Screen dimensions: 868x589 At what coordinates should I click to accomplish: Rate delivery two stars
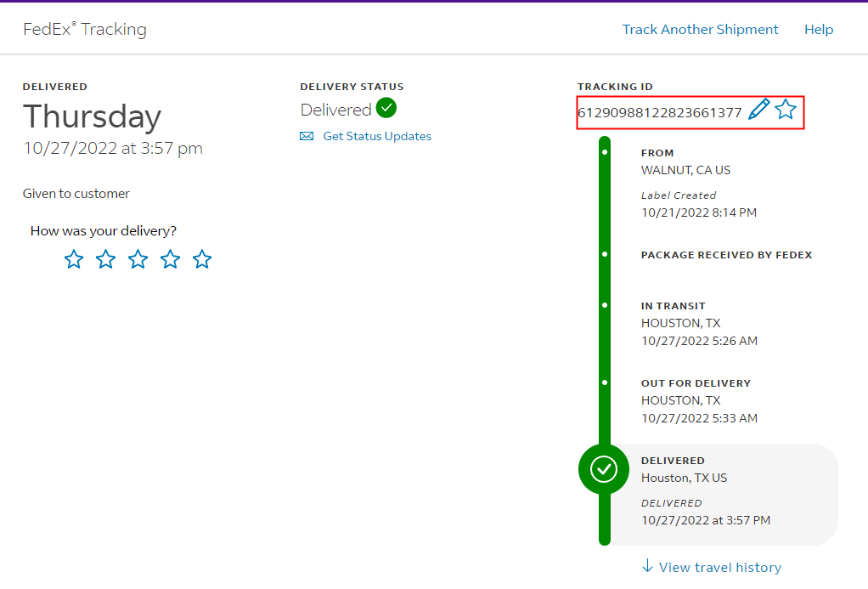106,259
